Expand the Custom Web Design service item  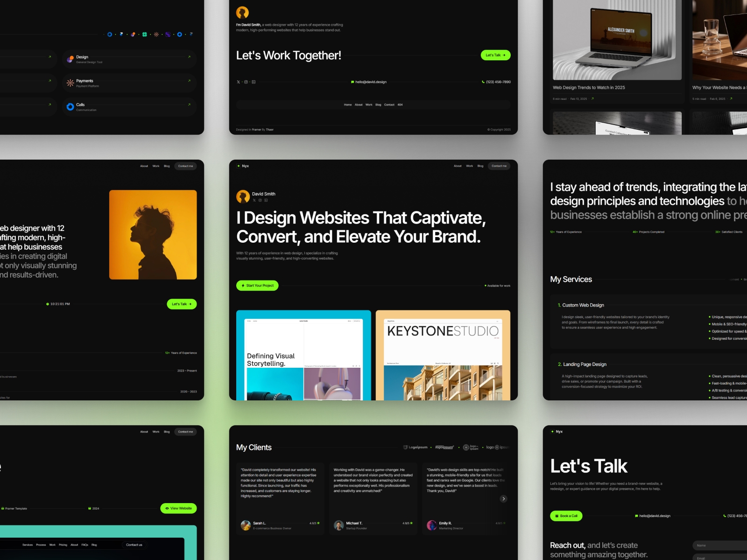(583, 305)
